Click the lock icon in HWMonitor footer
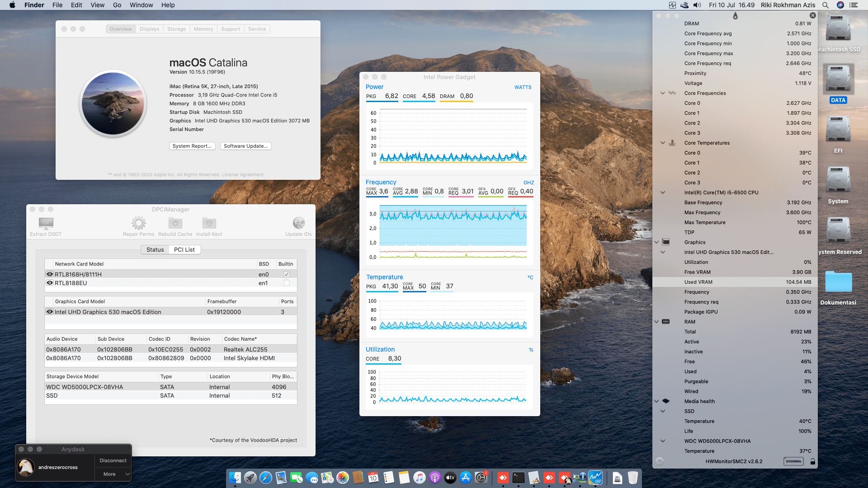Image resolution: width=868 pixels, height=488 pixels. (812, 461)
